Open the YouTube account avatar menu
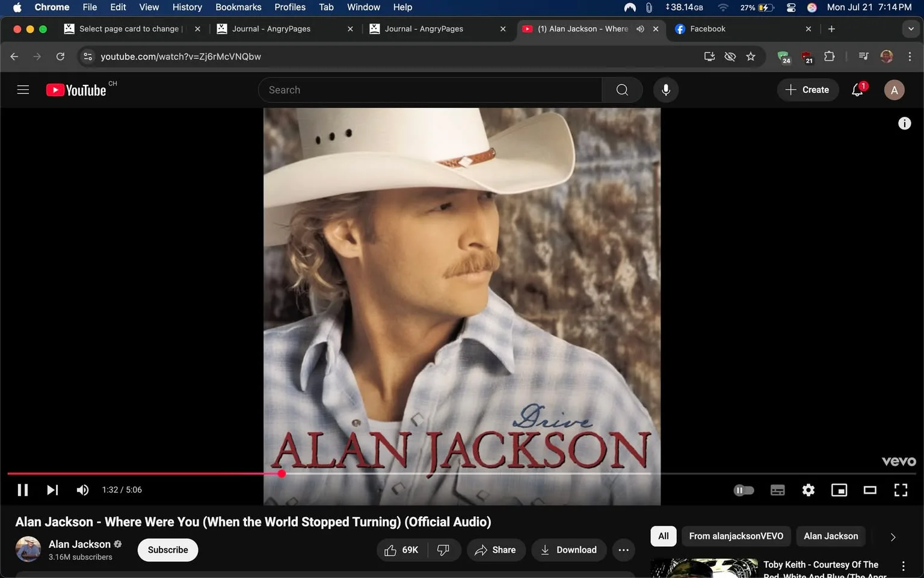924x578 pixels. [894, 90]
